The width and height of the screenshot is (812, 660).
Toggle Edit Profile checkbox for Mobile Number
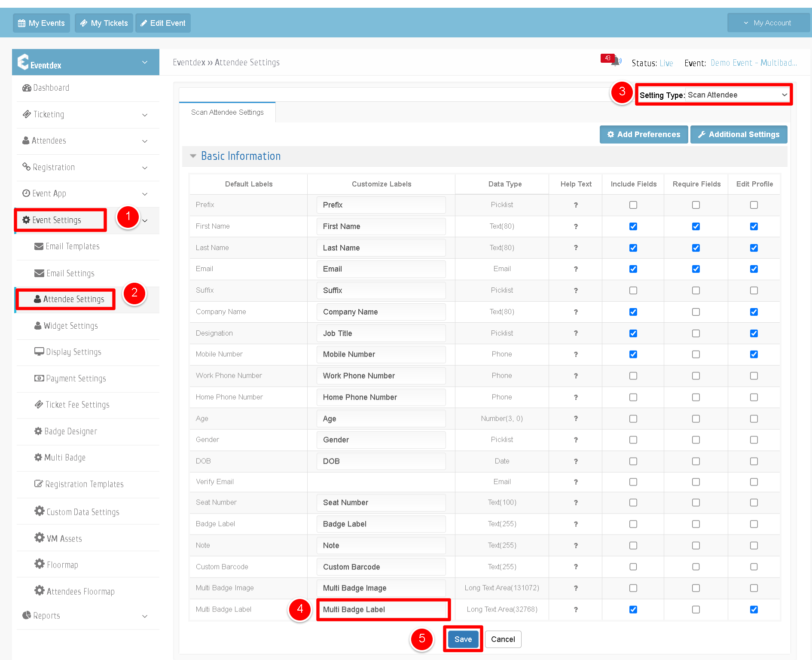pos(754,354)
